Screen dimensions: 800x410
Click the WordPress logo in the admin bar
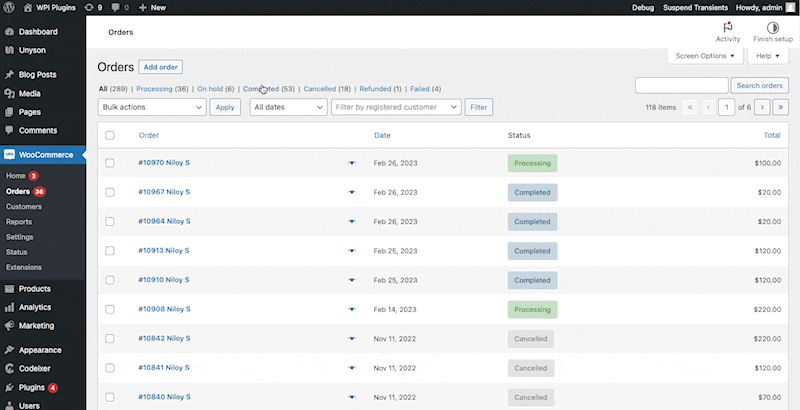[x=9, y=7]
